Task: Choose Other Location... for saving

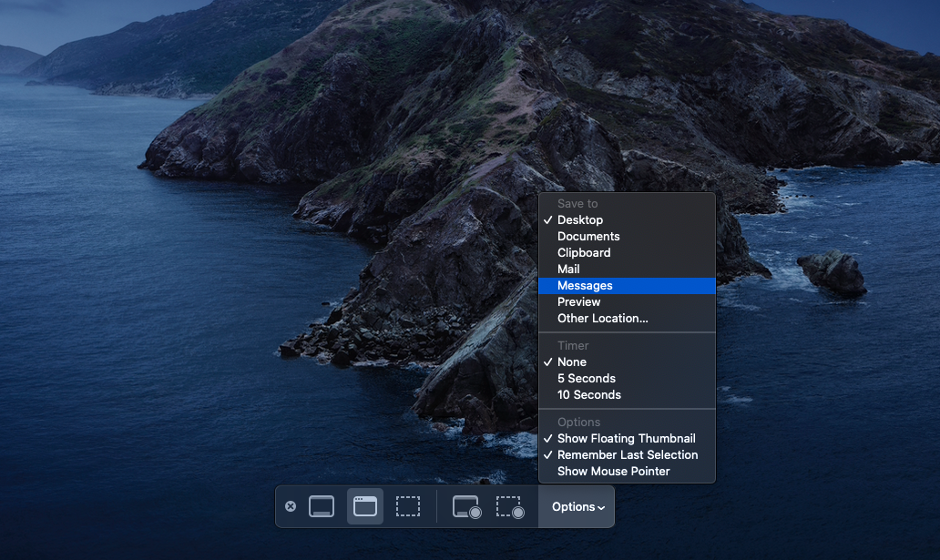Action: click(x=627, y=319)
